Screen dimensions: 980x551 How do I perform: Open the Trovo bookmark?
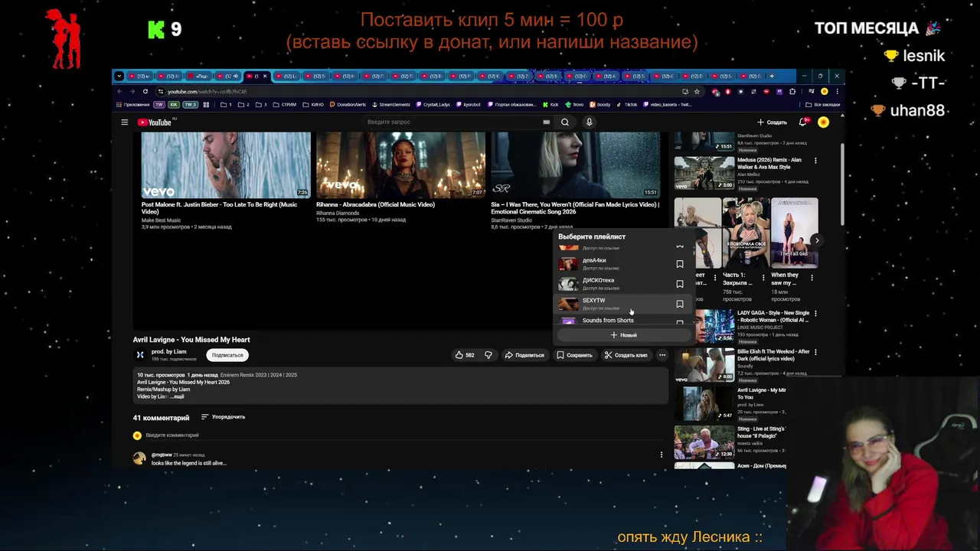tap(574, 104)
